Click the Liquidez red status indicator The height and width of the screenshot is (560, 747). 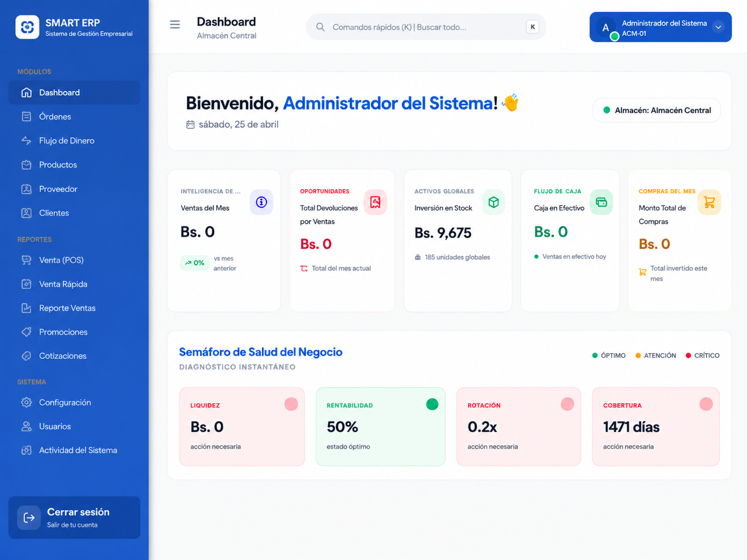pos(291,404)
